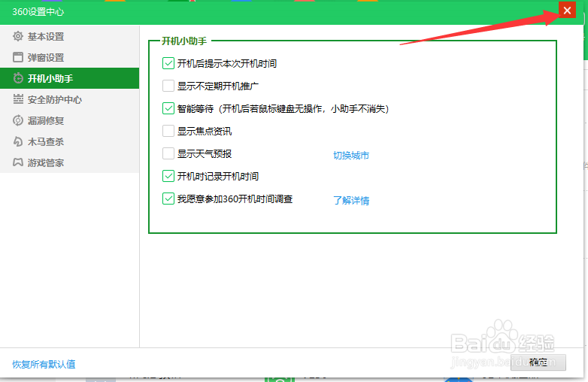Uncheck 开机后提示本次开机时间 checkbox
The image size is (588, 382).
pyautogui.click(x=168, y=63)
